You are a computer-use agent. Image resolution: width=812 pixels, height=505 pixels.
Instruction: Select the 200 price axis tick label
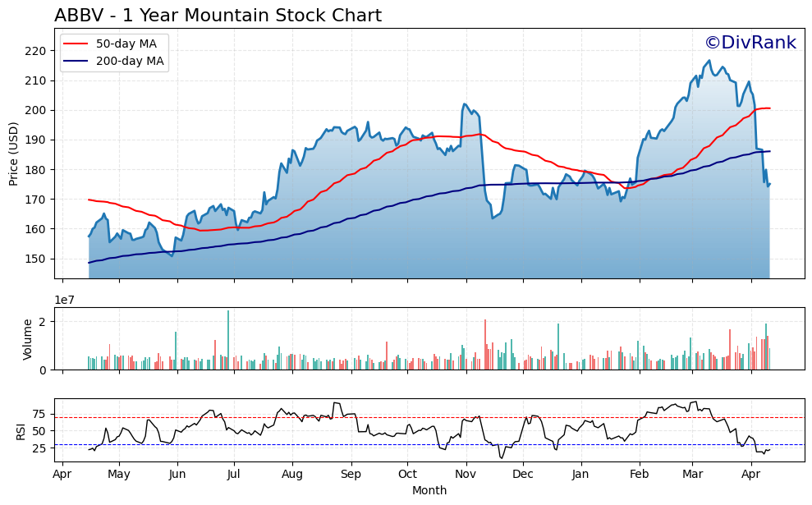click(36, 110)
